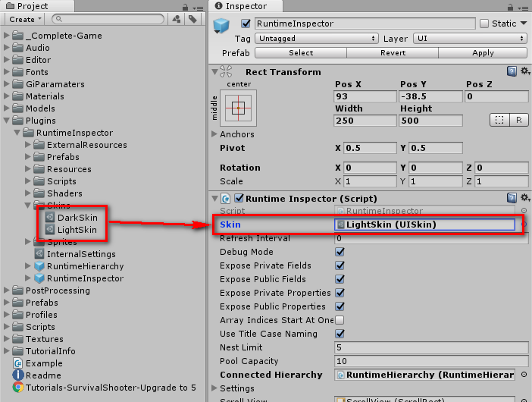Click the Inspector panel lock icon
Screen dimensions: 532x402
coord(510,7)
